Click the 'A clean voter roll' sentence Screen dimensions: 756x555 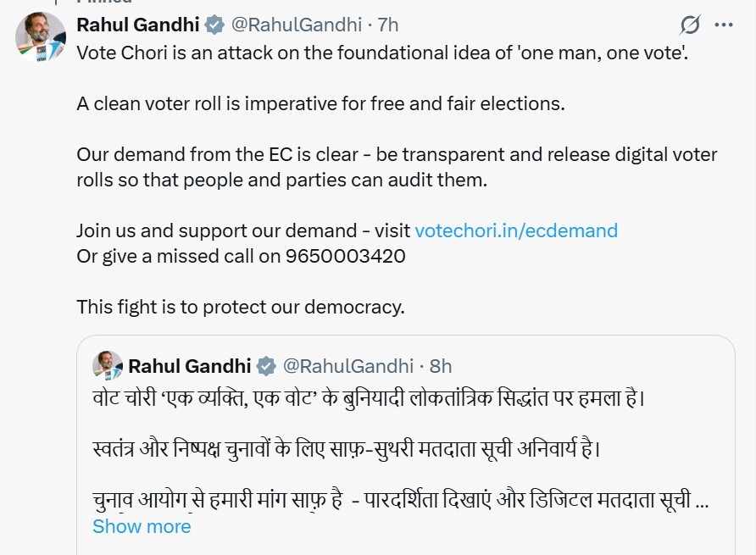(x=320, y=104)
